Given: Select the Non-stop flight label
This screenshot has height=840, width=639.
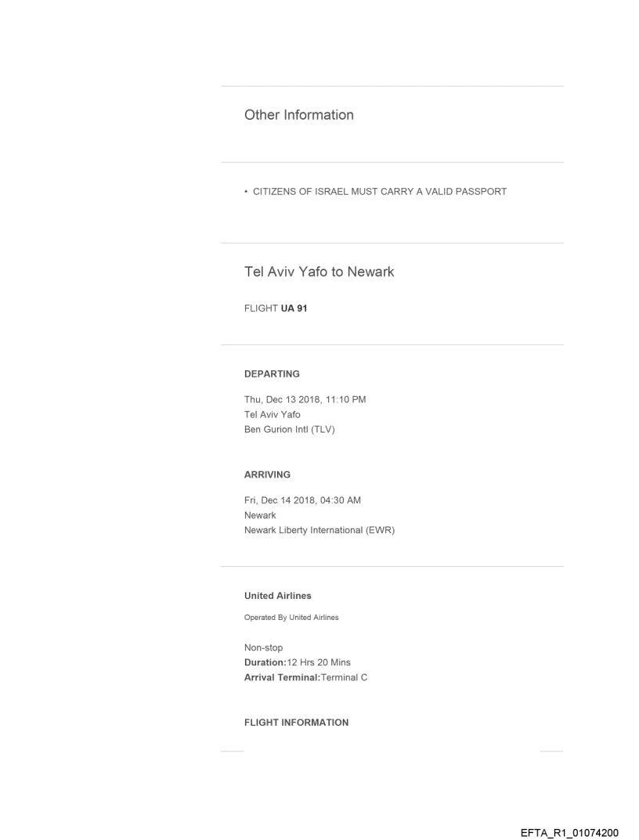Looking at the screenshot, I should click(x=264, y=649).
